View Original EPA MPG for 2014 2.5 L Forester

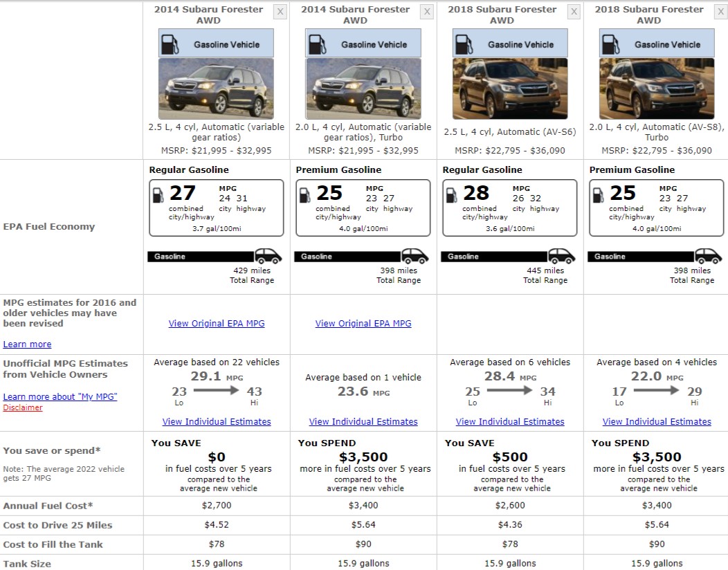217,324
